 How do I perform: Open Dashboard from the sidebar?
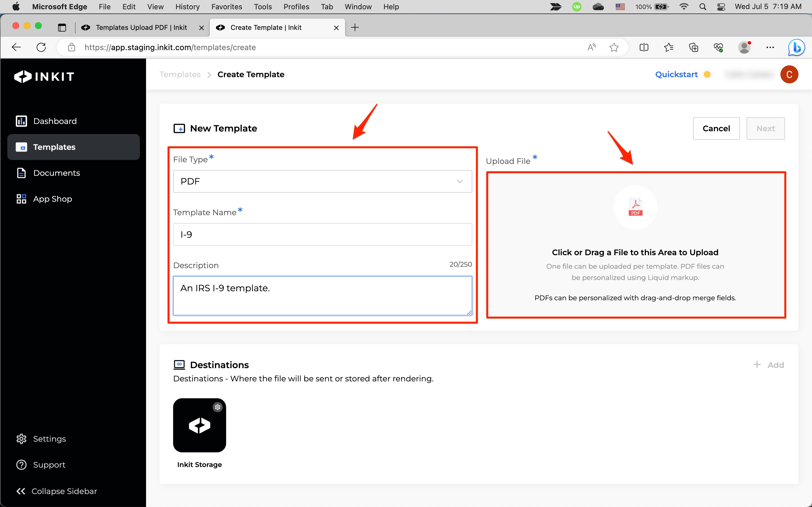pos(55,121)
